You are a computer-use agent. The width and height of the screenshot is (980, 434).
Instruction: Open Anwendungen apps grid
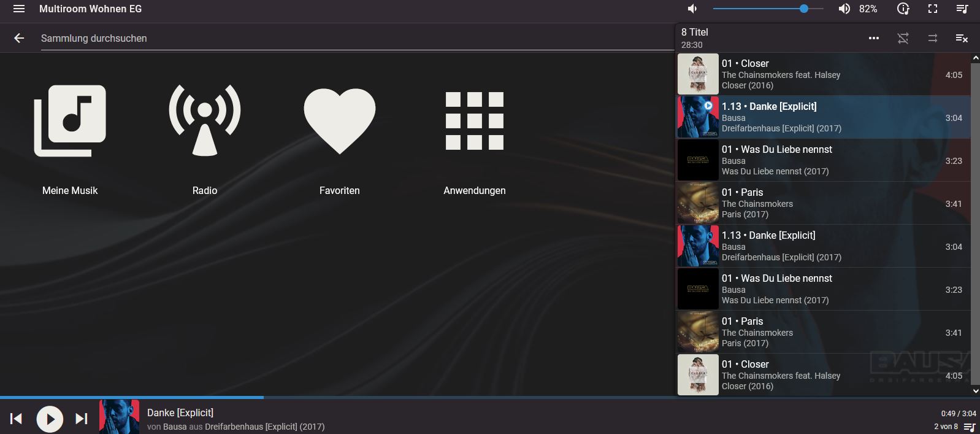474,120
